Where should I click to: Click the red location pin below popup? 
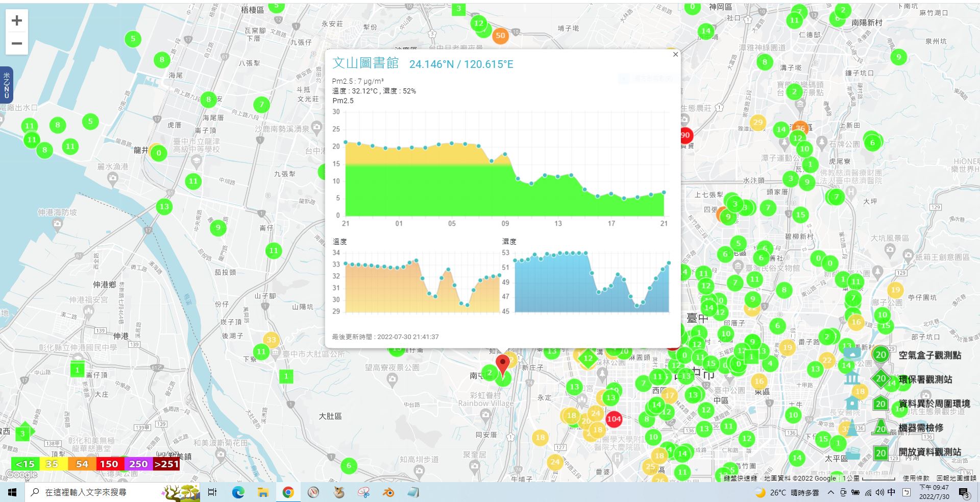(503, 366)
